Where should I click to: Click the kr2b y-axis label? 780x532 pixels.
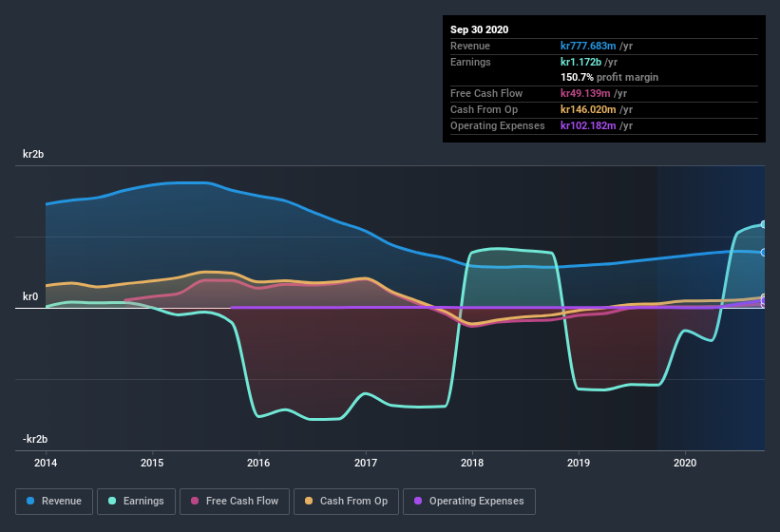point(35,154)
